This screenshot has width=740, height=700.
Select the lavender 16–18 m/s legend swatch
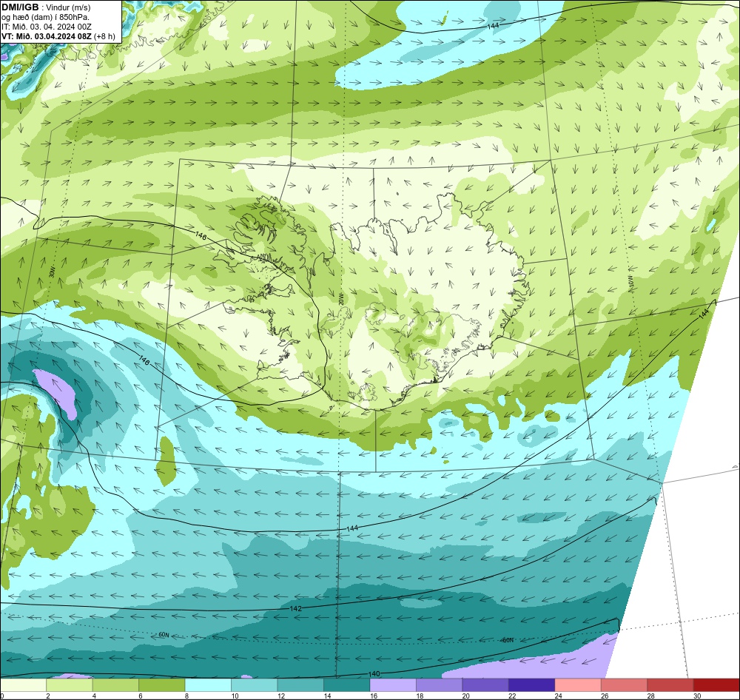pos(393,685)
